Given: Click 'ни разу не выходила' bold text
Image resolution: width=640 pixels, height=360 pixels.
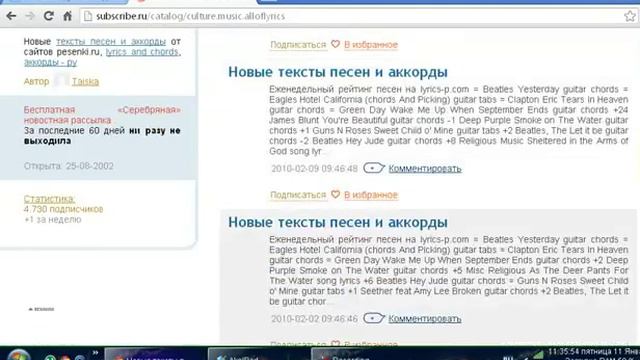Looking at the screenshot, I should pos(102,136).
